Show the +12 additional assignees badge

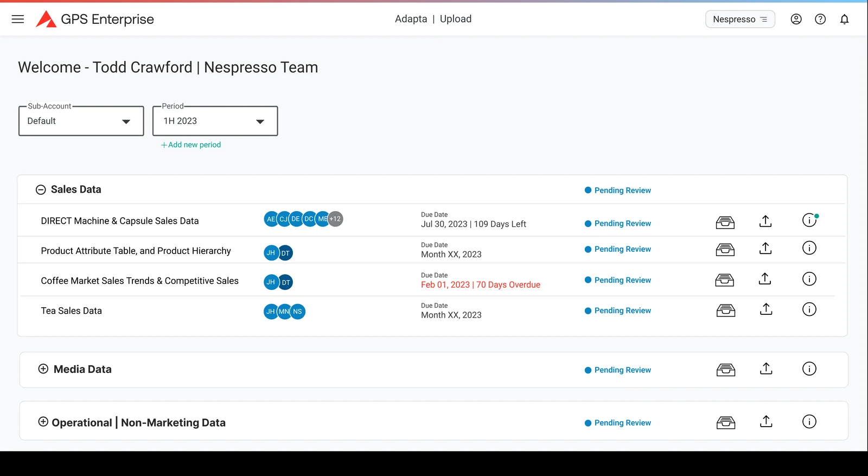click(335, 219)
